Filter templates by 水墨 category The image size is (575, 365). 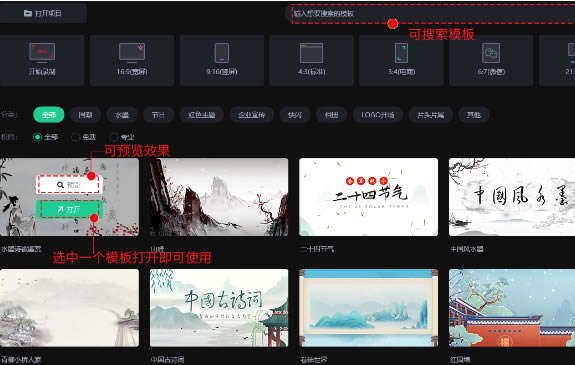click(x=122, y=115)
